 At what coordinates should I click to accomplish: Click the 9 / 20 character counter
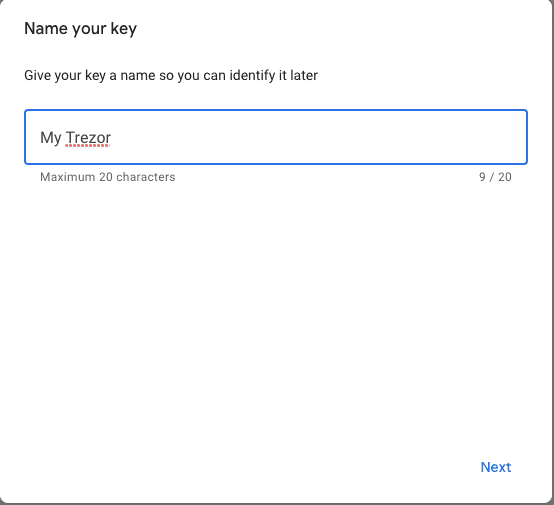pos(495,177)
